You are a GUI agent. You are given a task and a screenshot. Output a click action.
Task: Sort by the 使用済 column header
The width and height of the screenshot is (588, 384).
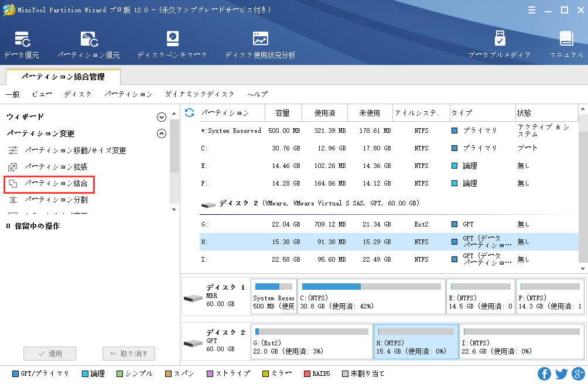pyautogui.click(x=325, y=113)
